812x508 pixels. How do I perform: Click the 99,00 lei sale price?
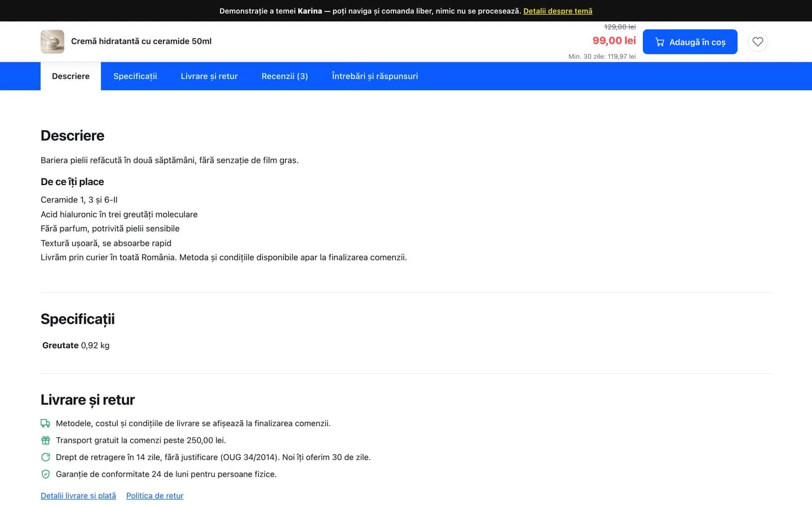tap(614, 41)
